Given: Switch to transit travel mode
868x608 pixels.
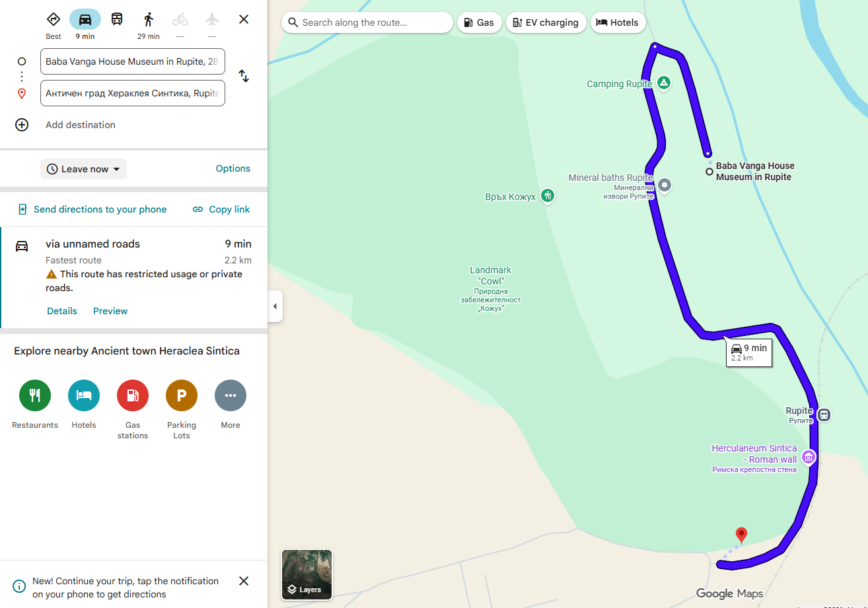Looking at the screenshot, I should click(117, 19).
